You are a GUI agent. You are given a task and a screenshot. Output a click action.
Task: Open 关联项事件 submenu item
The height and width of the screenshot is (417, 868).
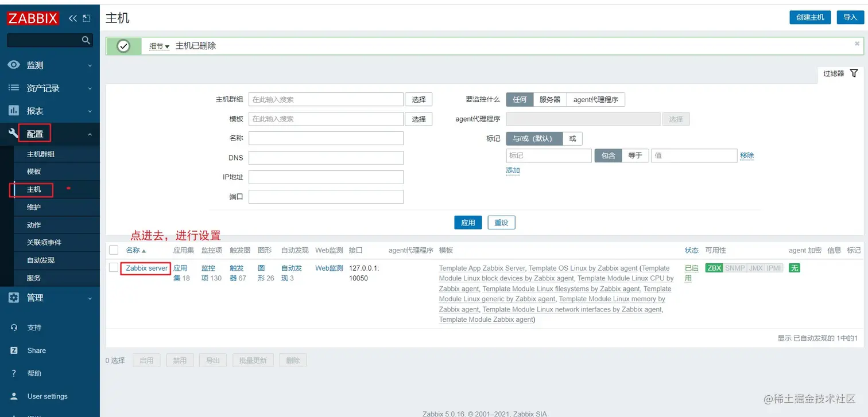click(44, 242)
